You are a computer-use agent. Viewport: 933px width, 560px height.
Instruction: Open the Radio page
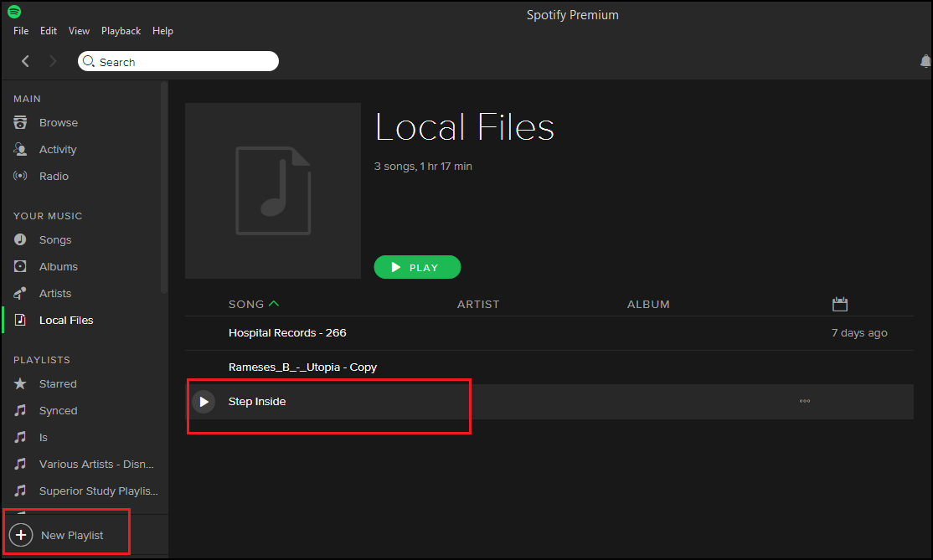tap(54, 176)
